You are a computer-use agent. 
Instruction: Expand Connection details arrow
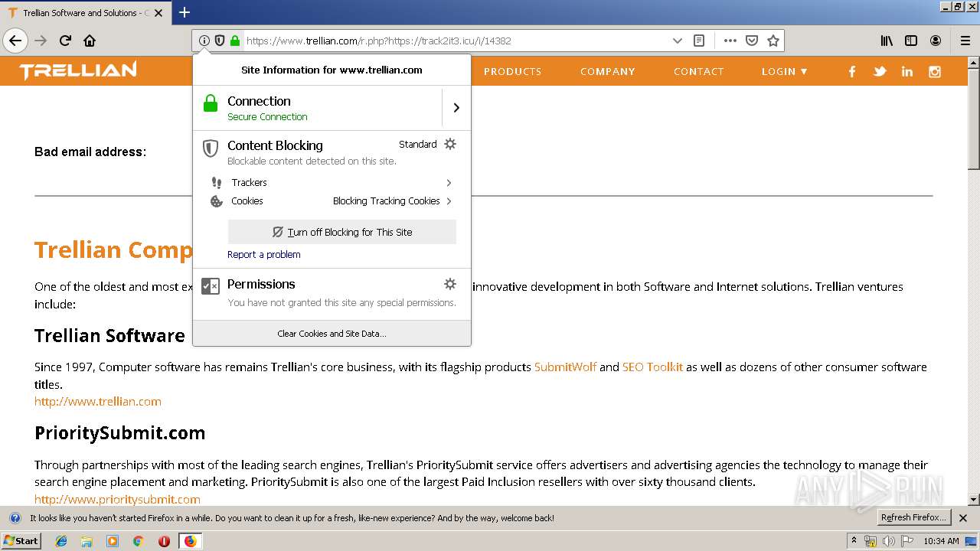pyautogui.click(x=456, y=108)
